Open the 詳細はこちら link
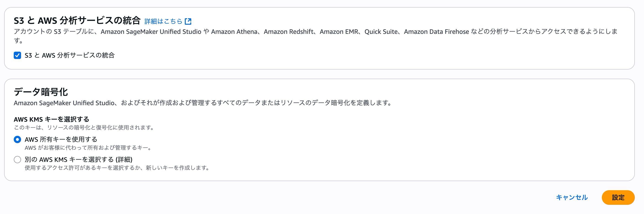This screenshot has height=214, width=644. click(x=163, y=21)
